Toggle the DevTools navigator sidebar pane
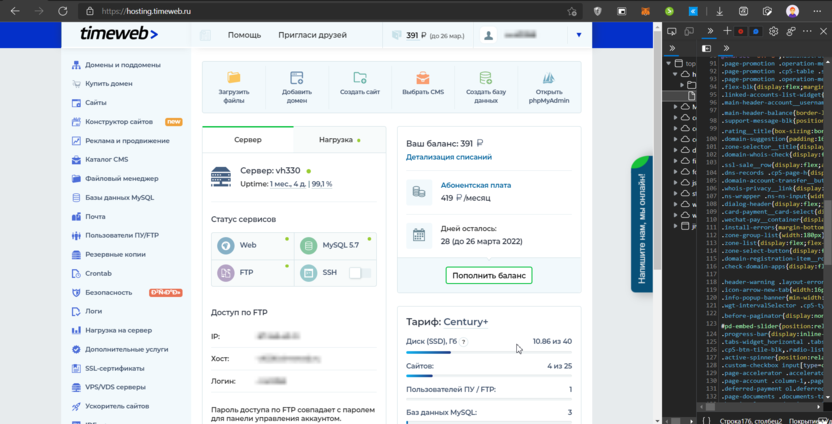 coord(706,48)
